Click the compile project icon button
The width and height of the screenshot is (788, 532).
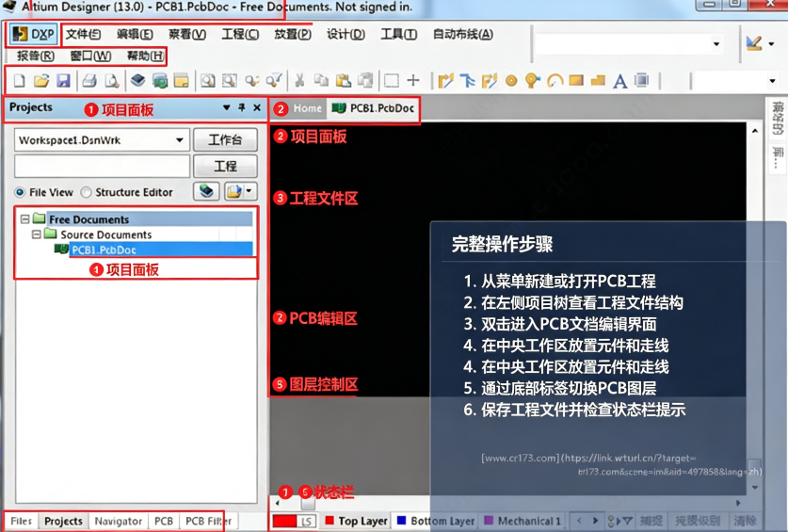click(x=206, y=191)
